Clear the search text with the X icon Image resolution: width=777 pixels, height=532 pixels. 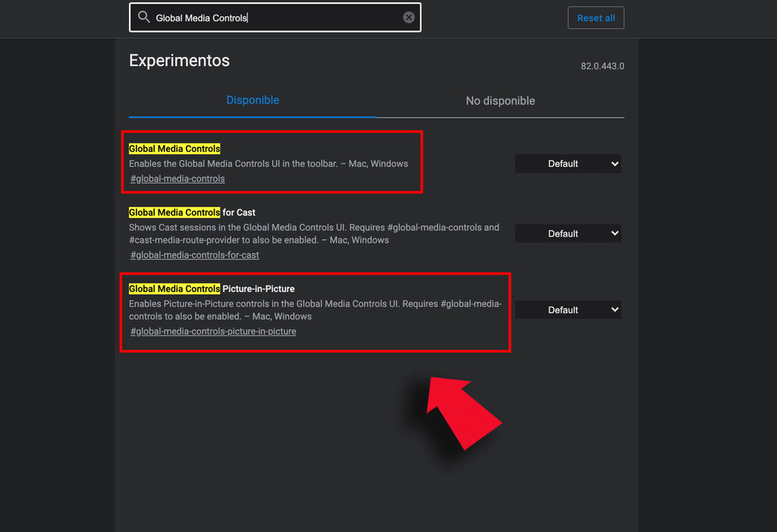(409, 17)
